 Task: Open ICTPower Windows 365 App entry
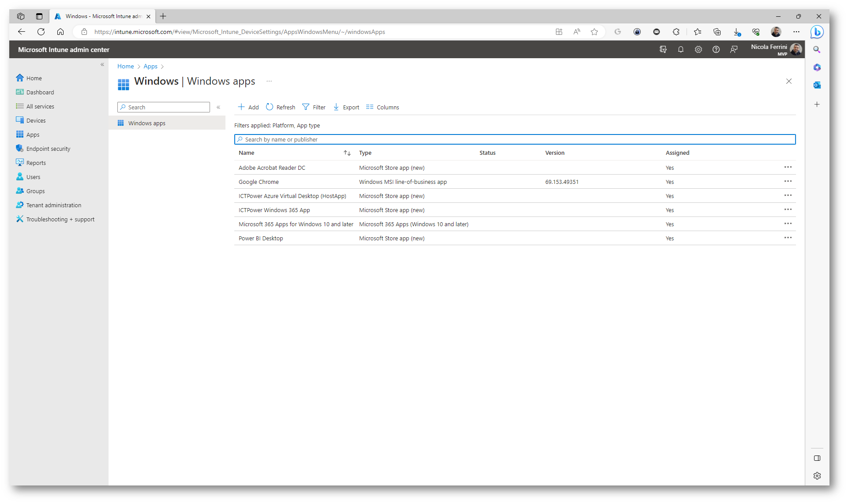point(274,210)
